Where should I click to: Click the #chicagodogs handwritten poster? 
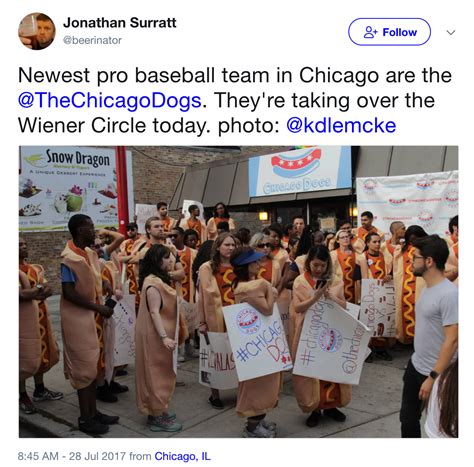[331, 342]
